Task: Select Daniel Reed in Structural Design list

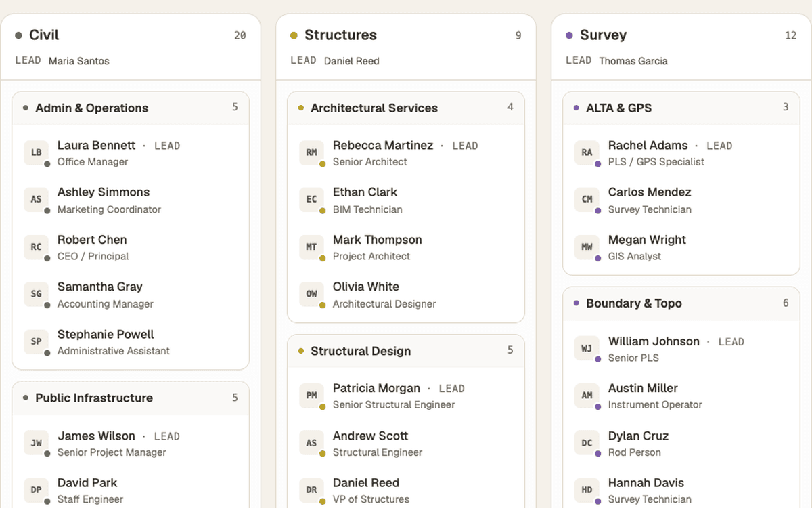Action: [x=366, y=483]
